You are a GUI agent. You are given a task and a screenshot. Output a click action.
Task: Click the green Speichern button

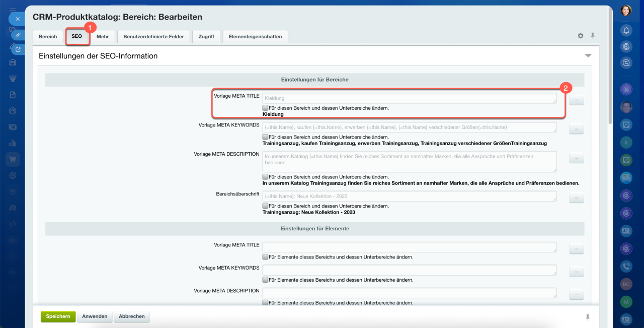58,316
